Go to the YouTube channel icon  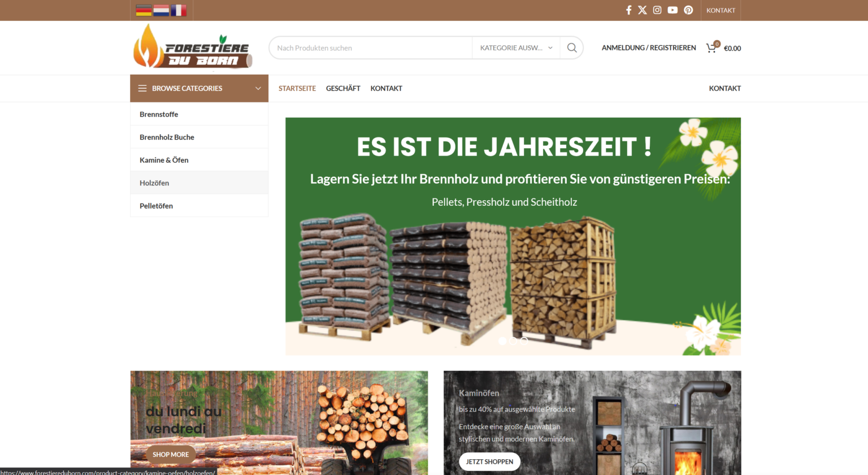(672, 10)
